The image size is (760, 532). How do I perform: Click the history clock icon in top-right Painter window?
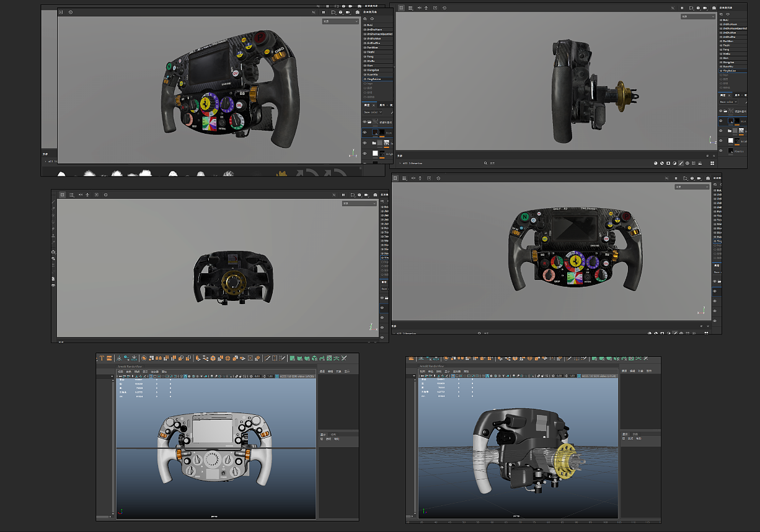[444, 8]
